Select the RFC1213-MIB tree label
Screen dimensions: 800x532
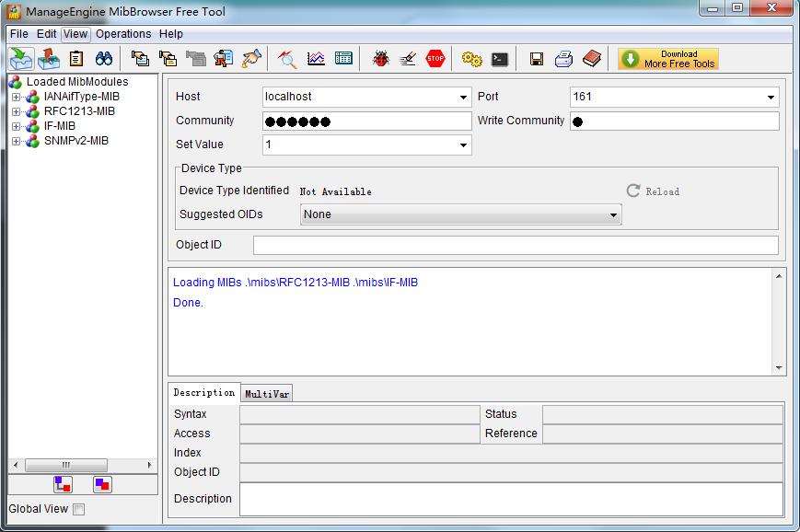click(79, 111)
